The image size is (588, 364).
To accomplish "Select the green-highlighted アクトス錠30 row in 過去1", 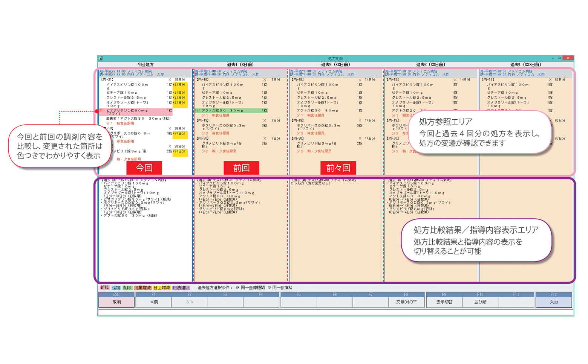I will click(231, 111).
